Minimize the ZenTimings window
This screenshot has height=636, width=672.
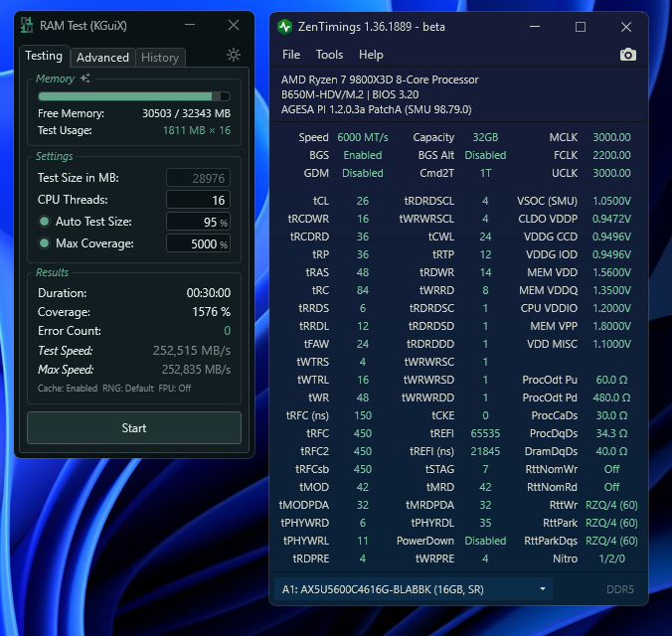(x=535, y=27)
